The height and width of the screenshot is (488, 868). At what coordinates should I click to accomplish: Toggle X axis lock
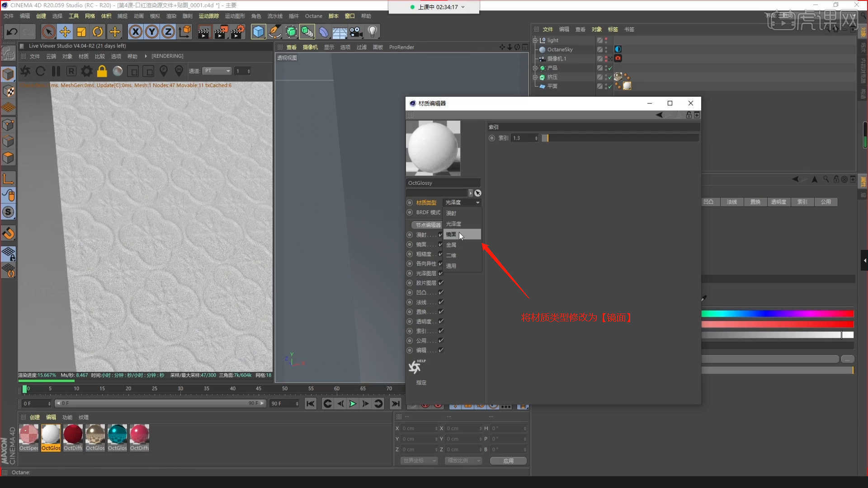(136, 32)
